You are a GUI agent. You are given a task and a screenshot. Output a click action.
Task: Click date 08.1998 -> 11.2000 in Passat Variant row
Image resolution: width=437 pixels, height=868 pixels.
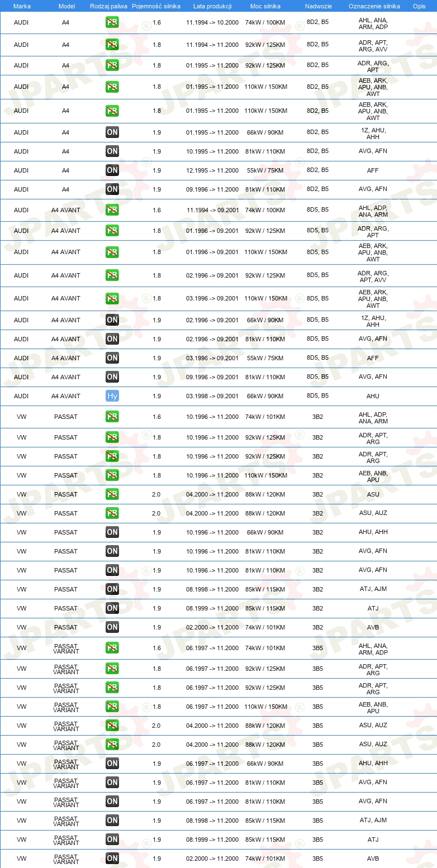click(x=212, y=821)
